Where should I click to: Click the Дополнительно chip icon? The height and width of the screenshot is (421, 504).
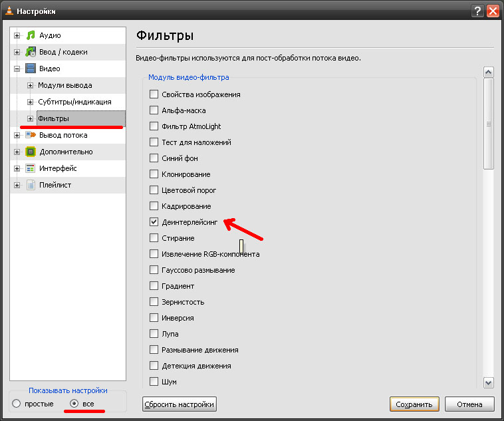coord(30,152)
